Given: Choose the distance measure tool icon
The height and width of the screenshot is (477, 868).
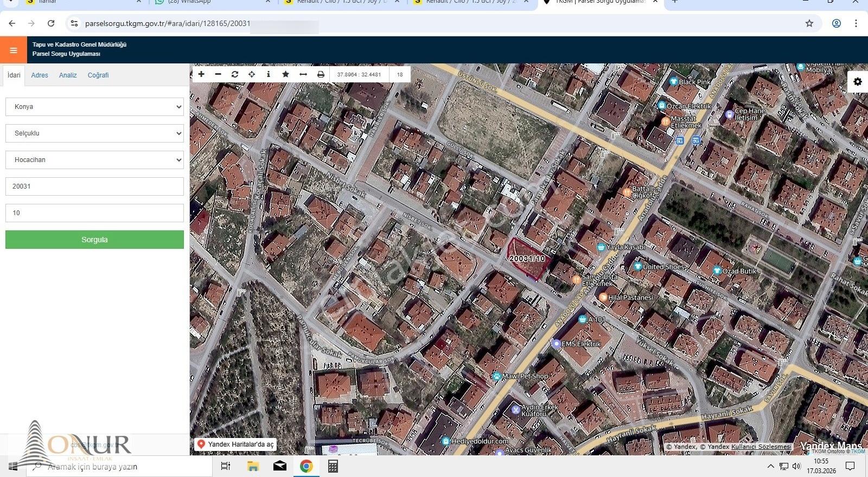Looking at the screenshot, I should [303, 74].
